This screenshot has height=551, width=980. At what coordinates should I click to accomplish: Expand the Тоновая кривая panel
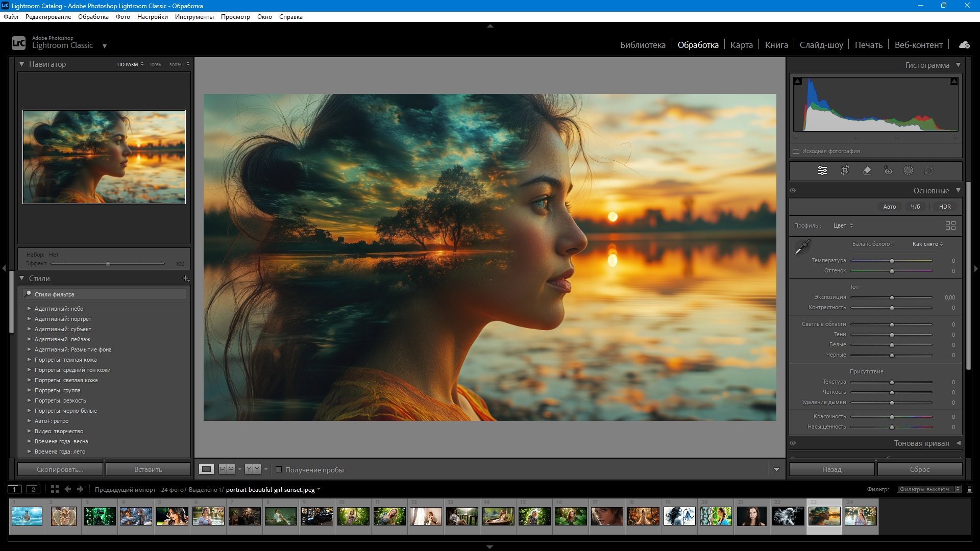(958, 443)
